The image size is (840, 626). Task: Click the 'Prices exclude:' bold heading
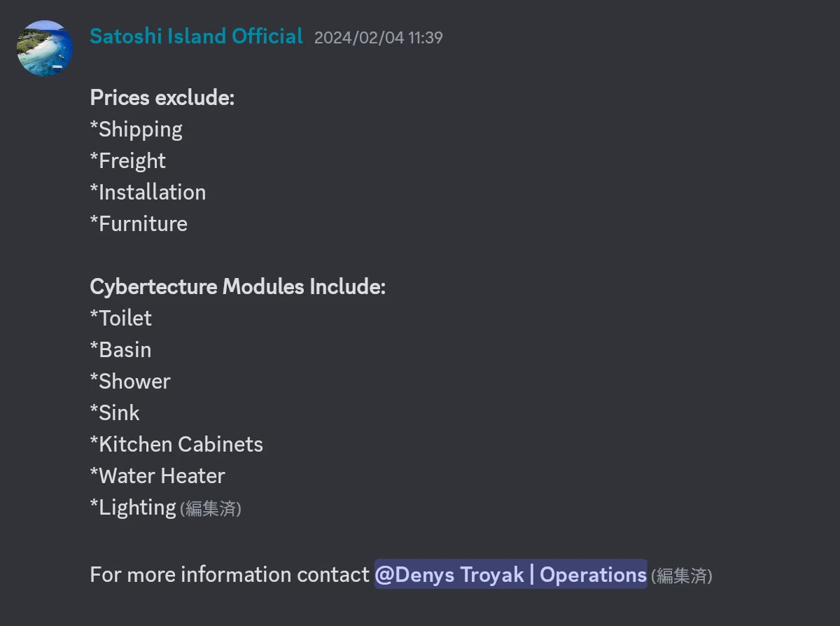pos(162,97)
